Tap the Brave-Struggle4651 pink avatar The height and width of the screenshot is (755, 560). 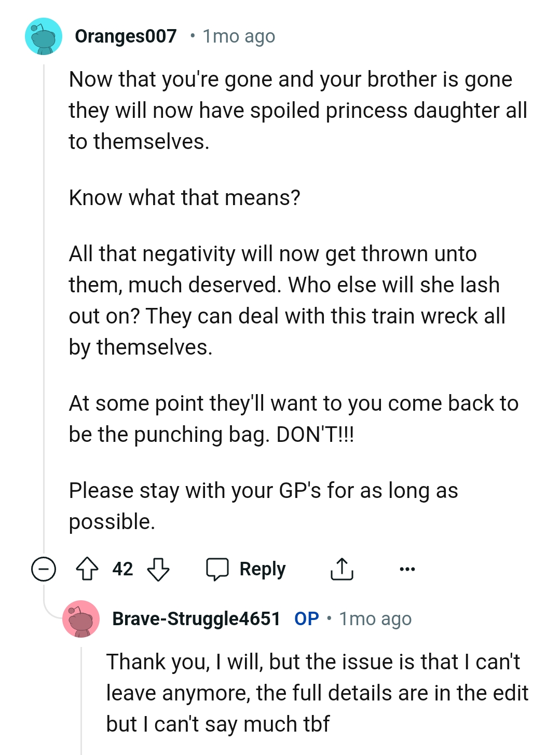click(81, 618)
